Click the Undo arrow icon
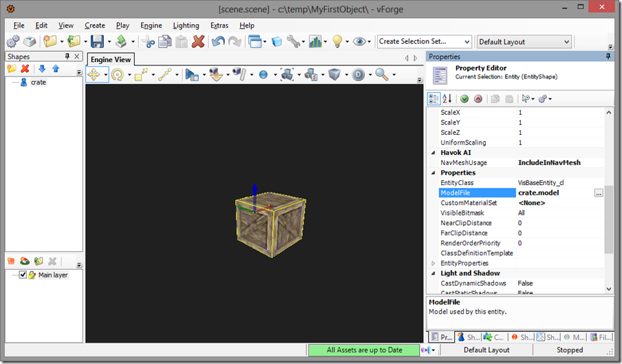 218,41
